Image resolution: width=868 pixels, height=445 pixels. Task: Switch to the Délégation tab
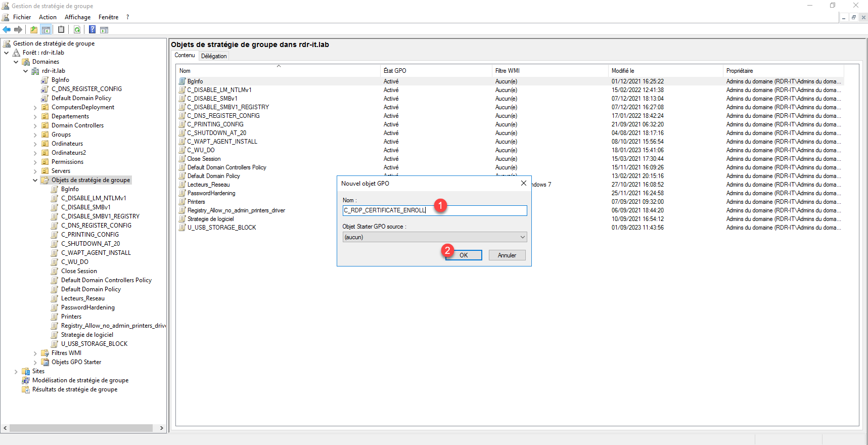[x=214, y=56]
